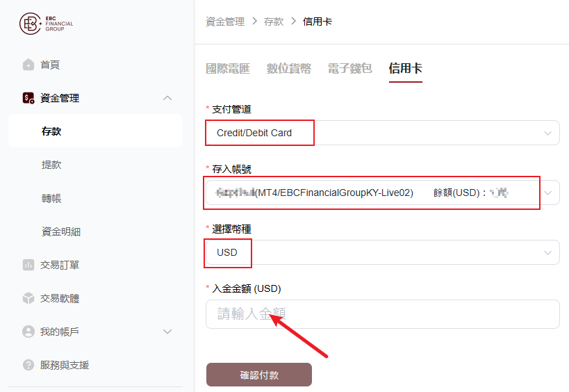Image resolution: width=569 pixels, height=392 pixels.
Task: Switch to the 數位貨幣 tab
Action: coord(289,68)
